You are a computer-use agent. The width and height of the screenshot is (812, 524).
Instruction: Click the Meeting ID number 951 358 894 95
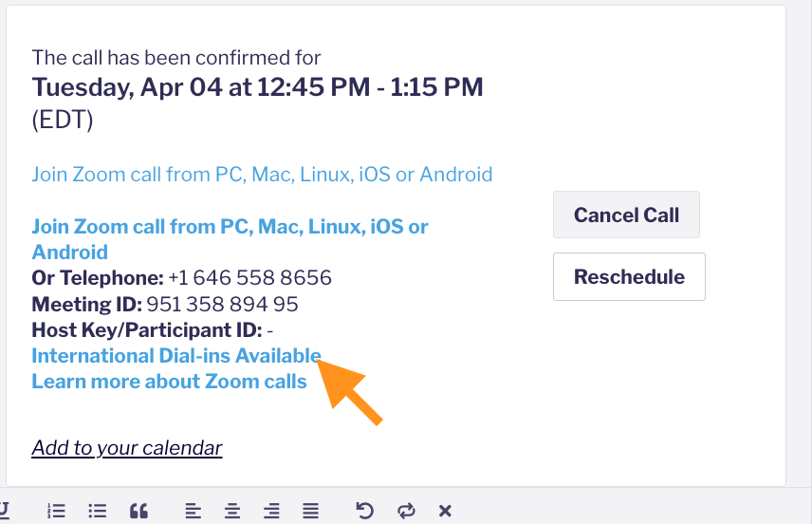[x=222, y=304]
